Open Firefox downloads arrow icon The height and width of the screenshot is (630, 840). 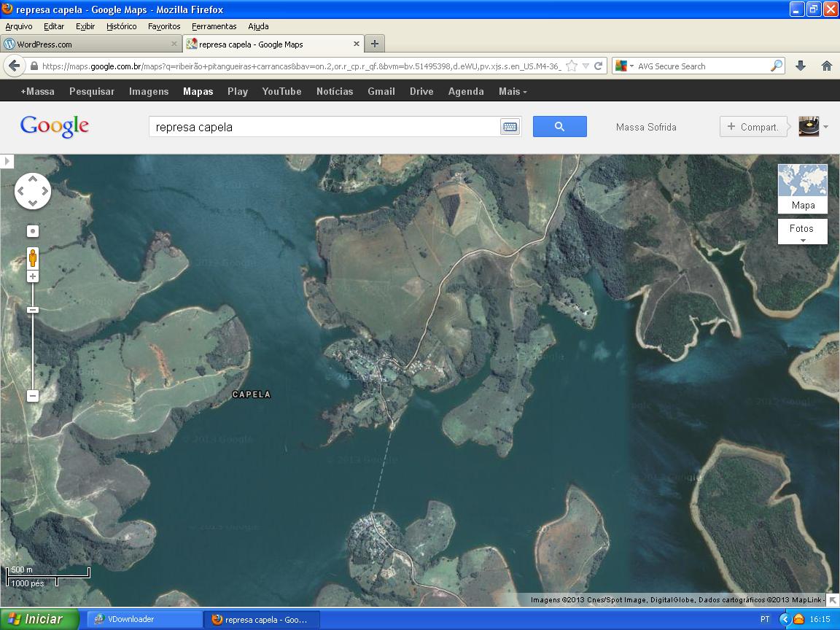800,66
